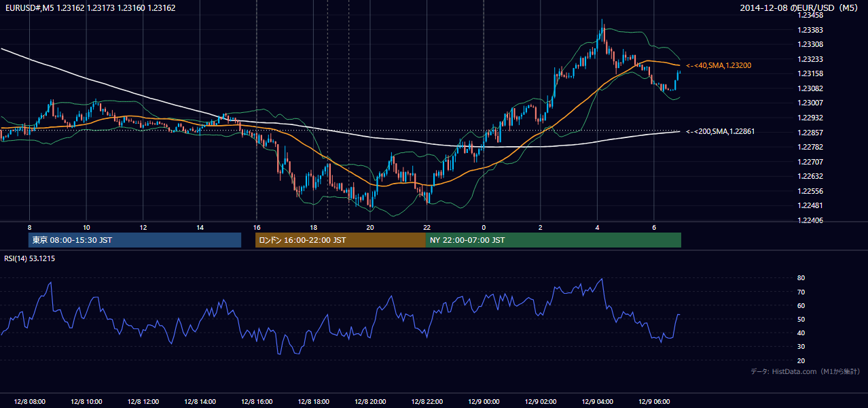The width and height of the screenshot is (868, 408).
Task: Click hour mark 18 on the price chart axis
Action: [x=313, y=227]
